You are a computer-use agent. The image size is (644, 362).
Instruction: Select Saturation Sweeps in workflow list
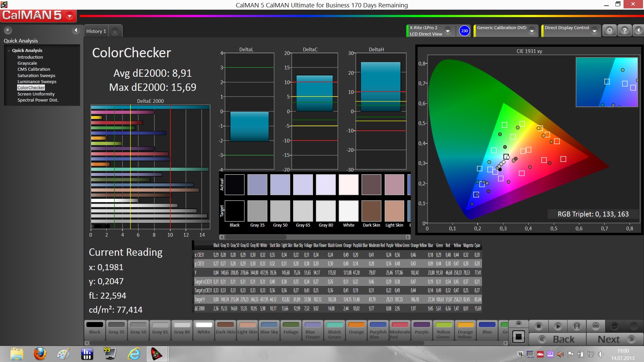[36, 75]
